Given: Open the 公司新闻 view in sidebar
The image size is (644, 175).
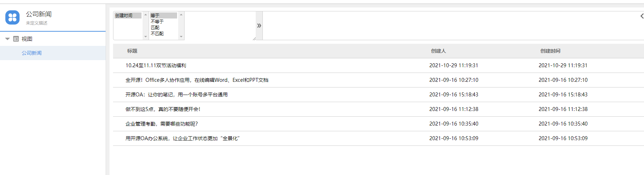Looking at the screenshot, I should (x=32, y=53).
